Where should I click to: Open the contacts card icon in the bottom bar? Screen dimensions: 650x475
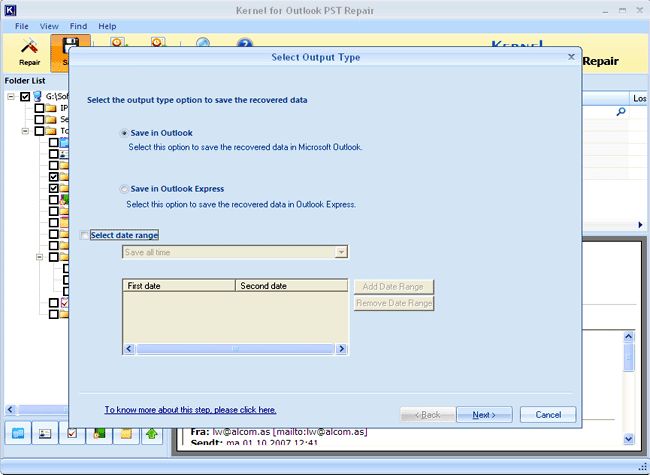click(45, 434)
